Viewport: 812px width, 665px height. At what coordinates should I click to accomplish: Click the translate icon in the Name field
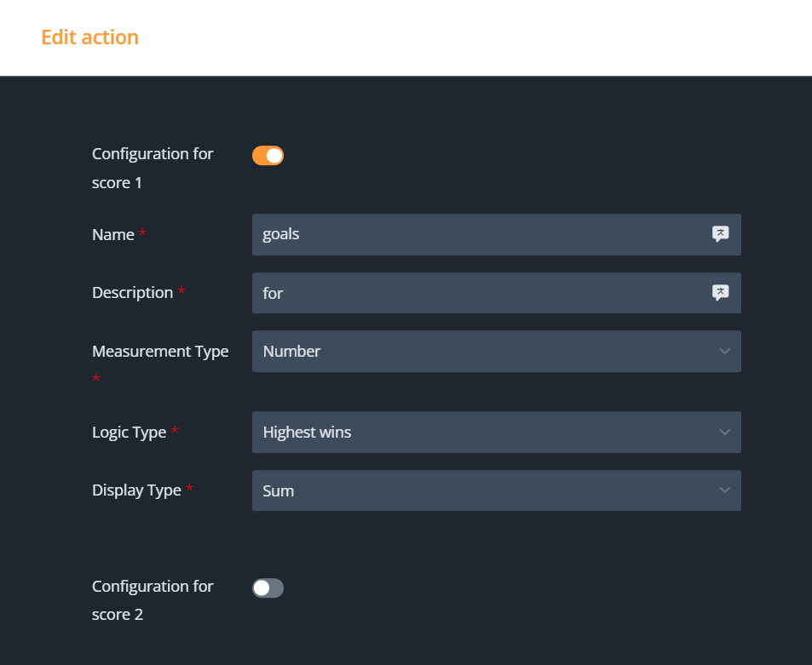pyautogui.click(x=720, y=234)
